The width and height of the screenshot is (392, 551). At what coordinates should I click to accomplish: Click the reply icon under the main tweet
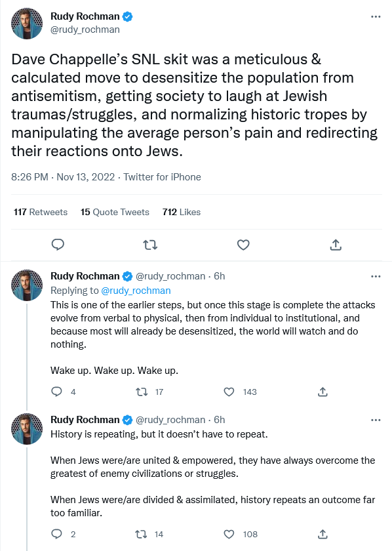click(x=58, y=245)
